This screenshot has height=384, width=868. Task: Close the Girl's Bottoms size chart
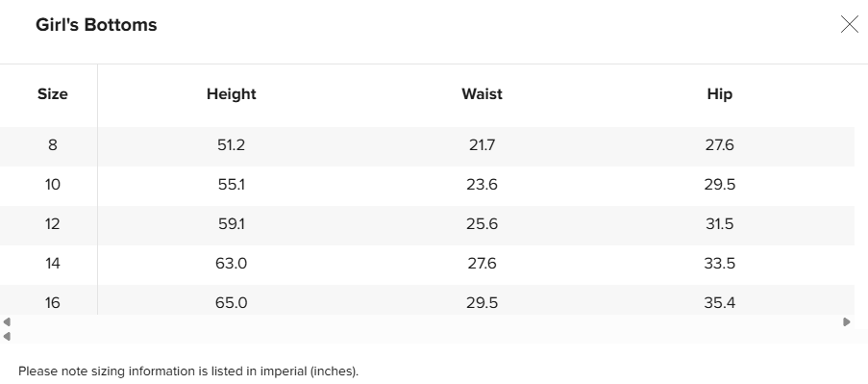click(849, 24)
